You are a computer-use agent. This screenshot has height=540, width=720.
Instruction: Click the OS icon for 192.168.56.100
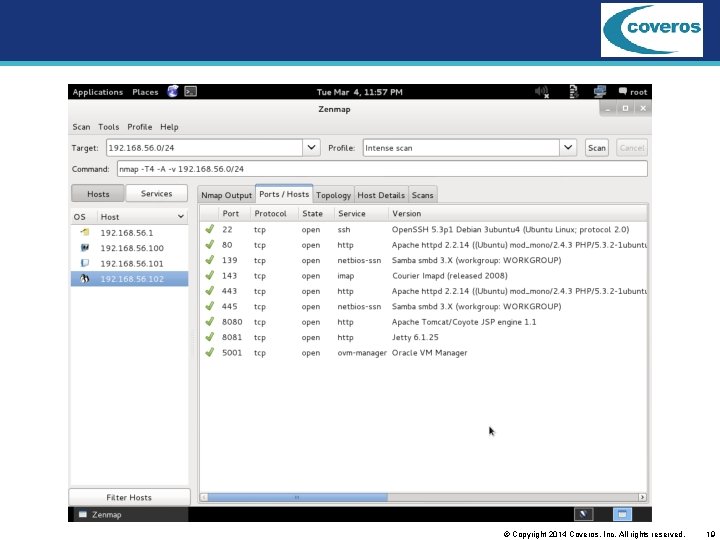85,248
